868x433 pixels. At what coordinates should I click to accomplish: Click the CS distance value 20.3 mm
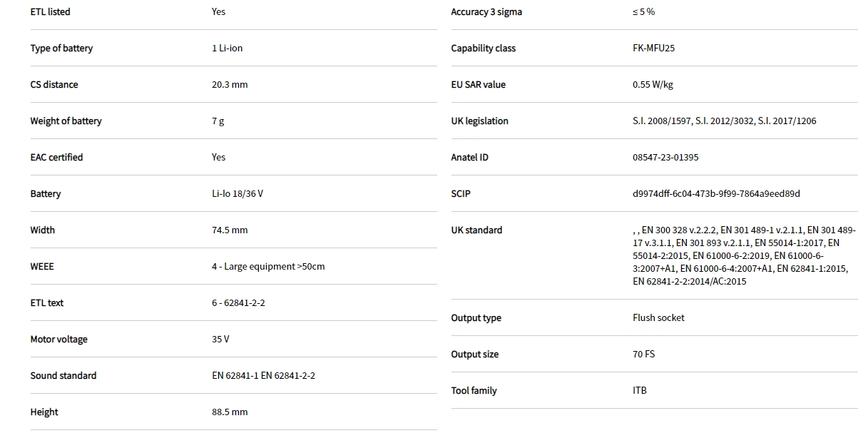tap(230, 85)
